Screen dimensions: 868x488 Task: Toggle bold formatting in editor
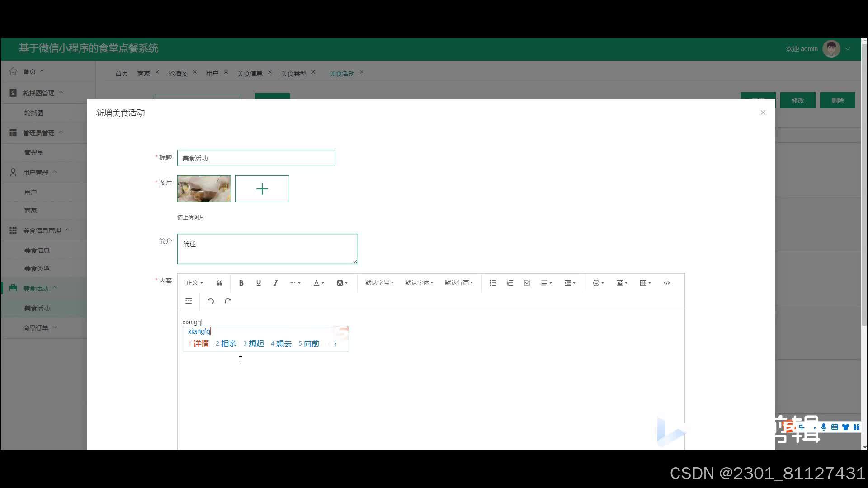(241, 283)
